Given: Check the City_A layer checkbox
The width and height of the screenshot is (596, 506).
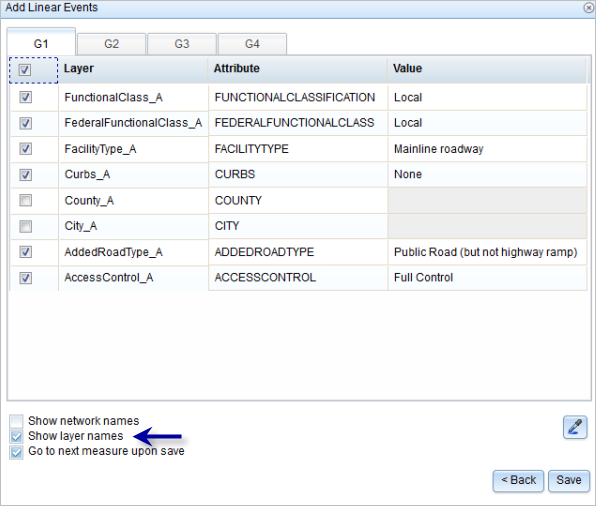Looking at the screenshot, I should tap(25, 226).
